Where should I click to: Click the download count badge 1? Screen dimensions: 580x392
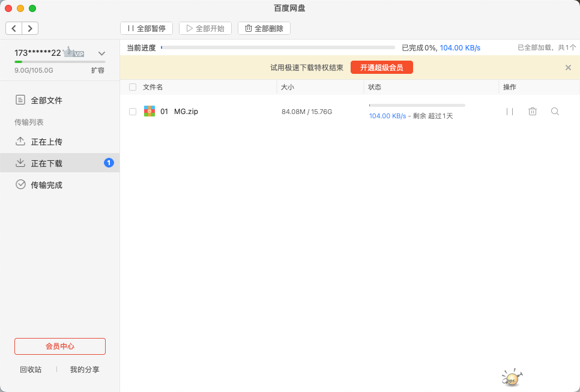tap(109, 163)
